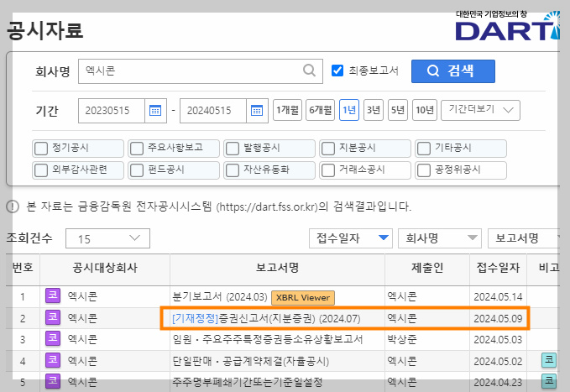Check the 외부감사관련 filter
The image size is (570, 392).
point(41,170)
